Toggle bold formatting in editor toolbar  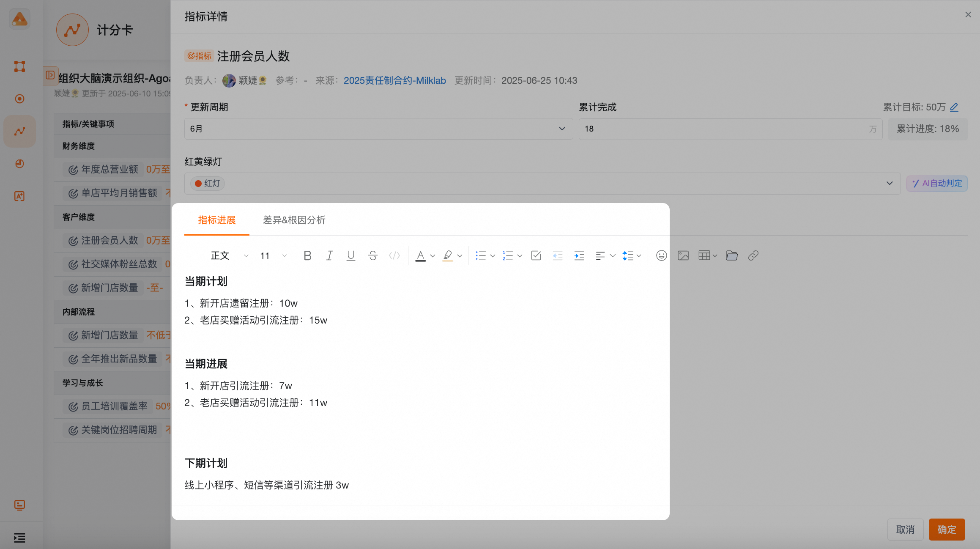[307, 255]
